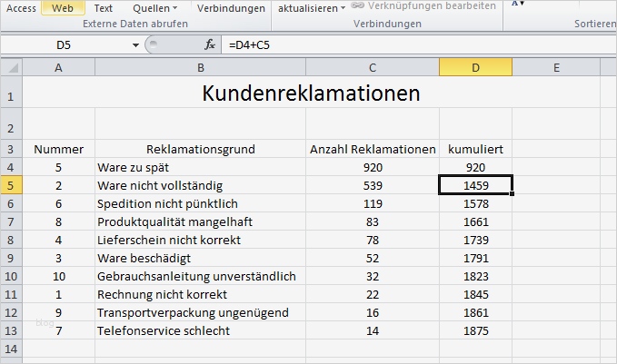Click inside the formula bar showing =D4+C5
This screenshot has width=617, height=364.
coord(419,45)
